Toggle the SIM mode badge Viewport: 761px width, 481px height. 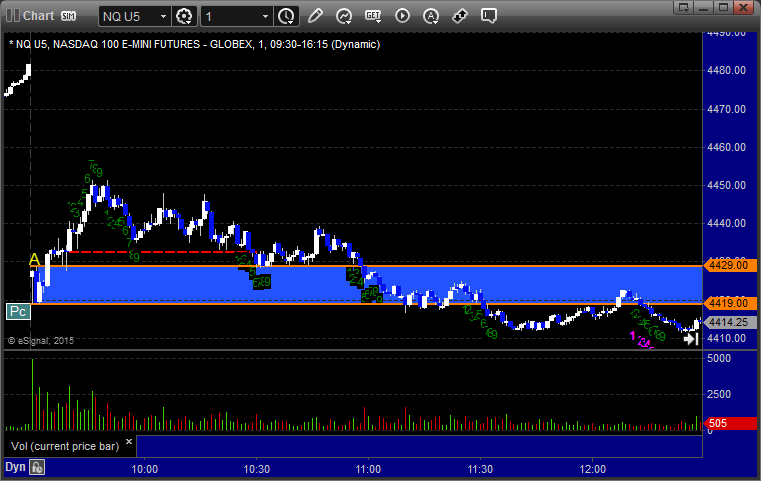pos(68,16)
